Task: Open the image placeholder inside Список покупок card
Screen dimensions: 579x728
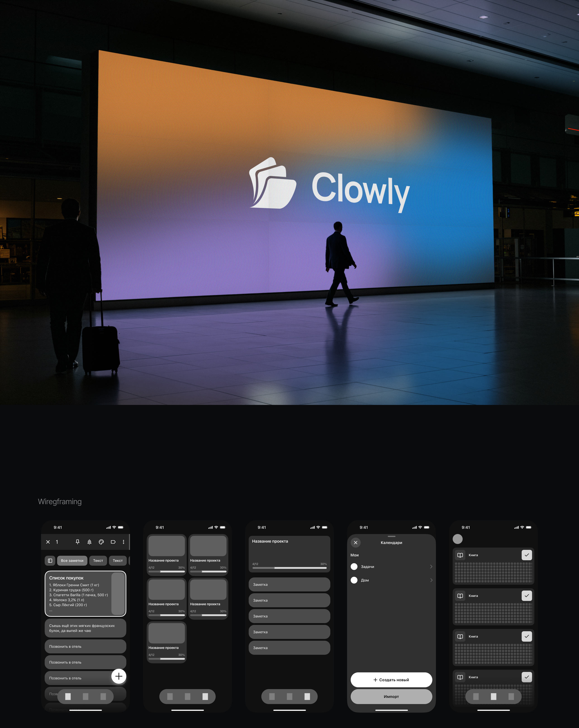Action: [118, 594]
